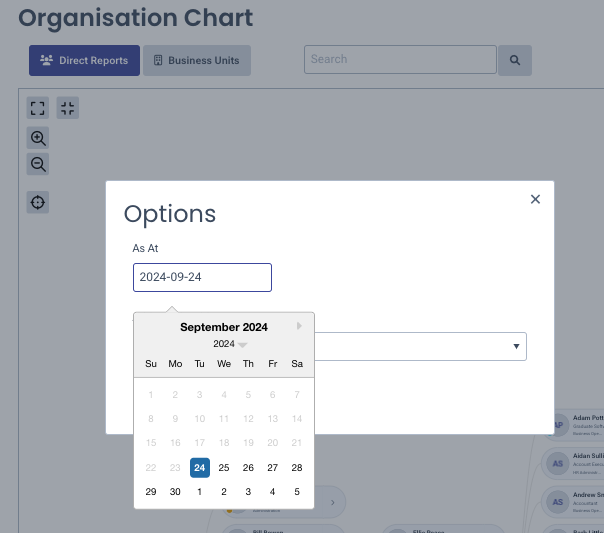Select October 5 in the calendar
This screenshot has height=533, width=604.
coord(297,491)
